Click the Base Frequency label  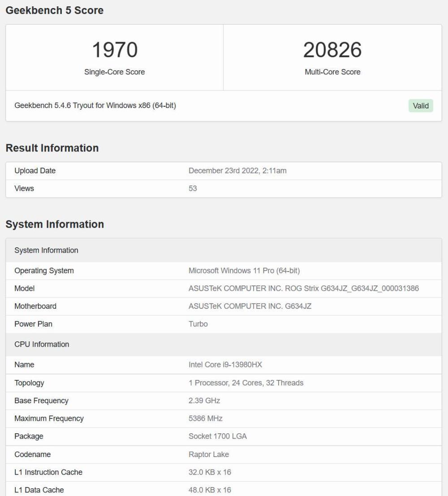click(41, 401)
